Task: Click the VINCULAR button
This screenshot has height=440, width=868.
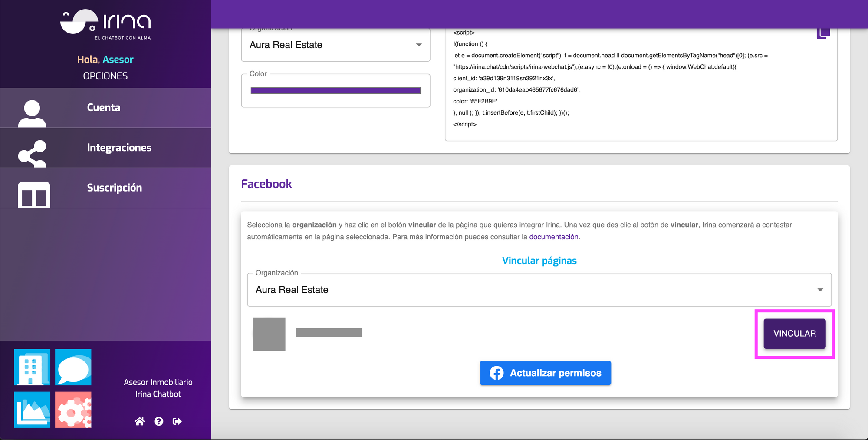Action: pos(794,334)
